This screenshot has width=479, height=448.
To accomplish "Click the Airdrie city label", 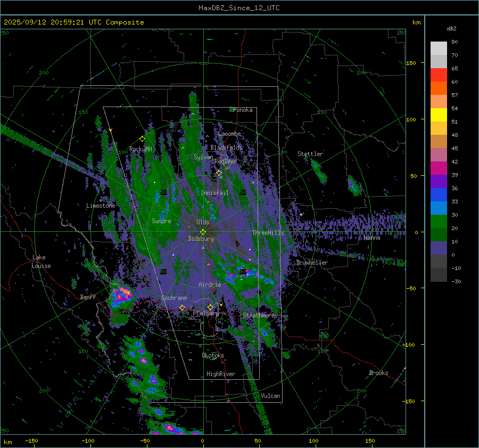I will click(210, 284).
